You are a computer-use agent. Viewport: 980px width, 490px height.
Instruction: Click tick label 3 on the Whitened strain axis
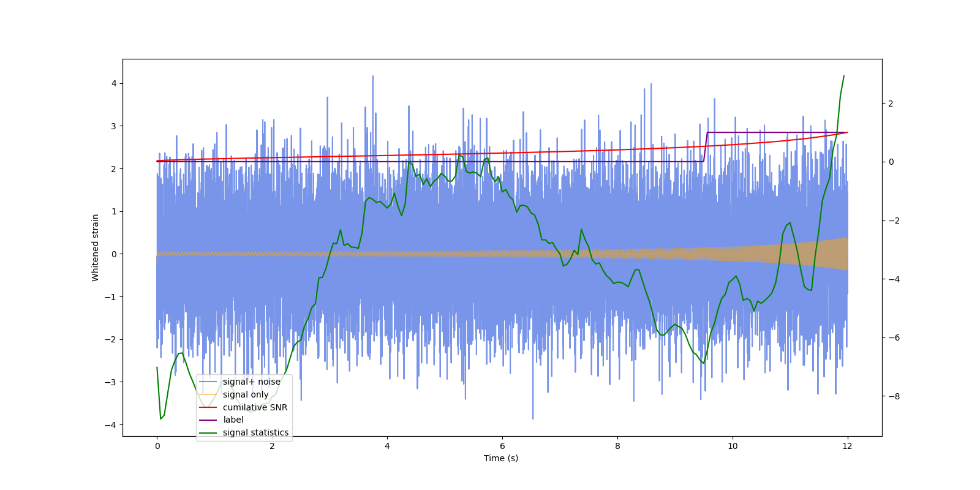pyautogui.click(x=114, y=126)
